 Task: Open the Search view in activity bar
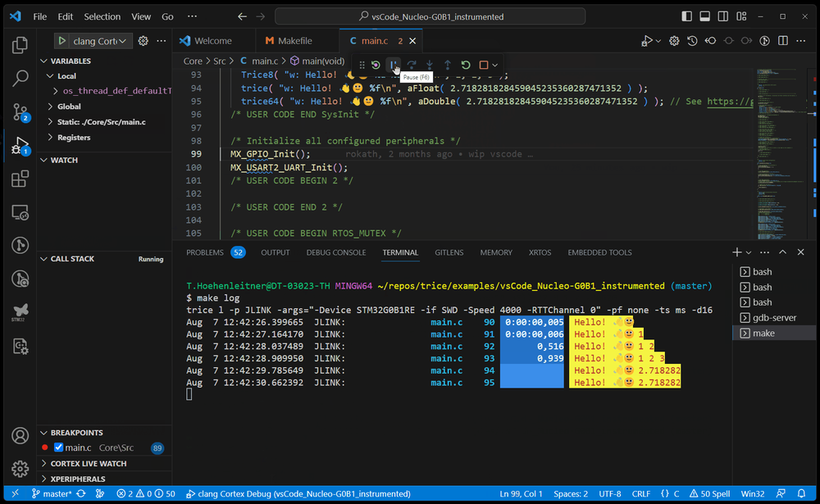[20, 79]
